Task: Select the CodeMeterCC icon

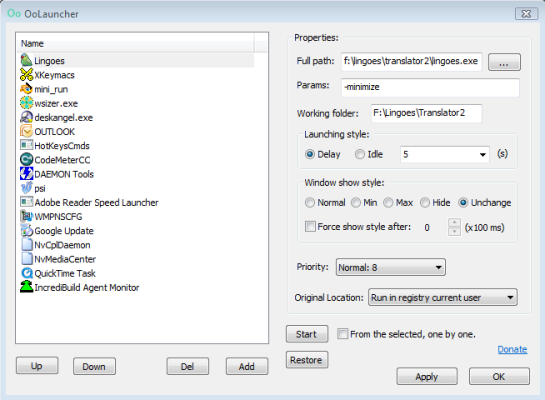Action: [x=26, y=160]
